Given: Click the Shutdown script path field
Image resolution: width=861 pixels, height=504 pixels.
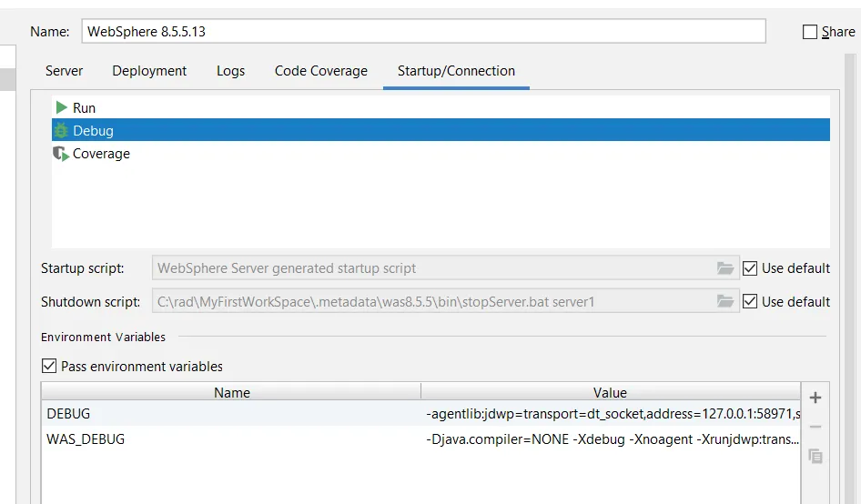Looking at the screenshot, I should (445, 301).
